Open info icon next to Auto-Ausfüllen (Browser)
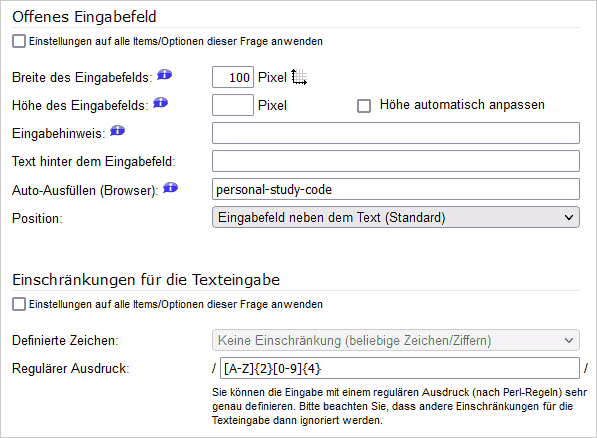Image resolution: width=597 pixels, height=438 pixels. (171, 187)
